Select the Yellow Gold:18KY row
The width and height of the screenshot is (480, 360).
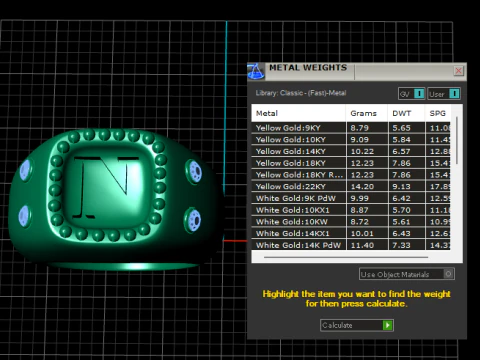(x=351, y=163)
